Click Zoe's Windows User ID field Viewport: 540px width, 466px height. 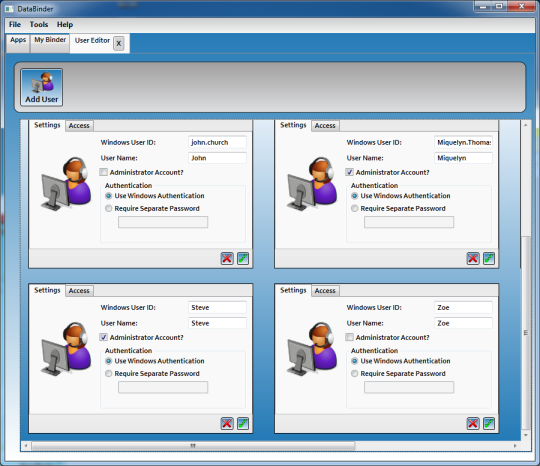point(463,308)
